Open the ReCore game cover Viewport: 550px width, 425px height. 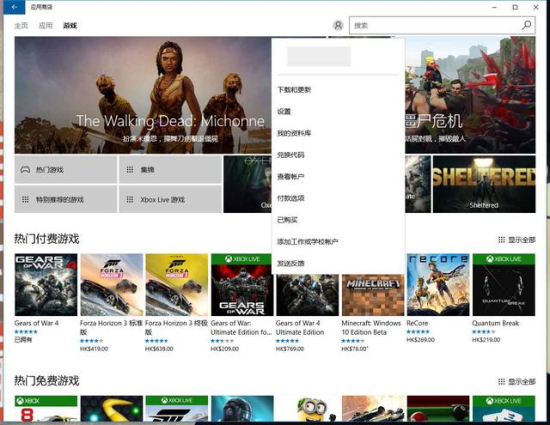pyautogui.click(x=438, y=285)
